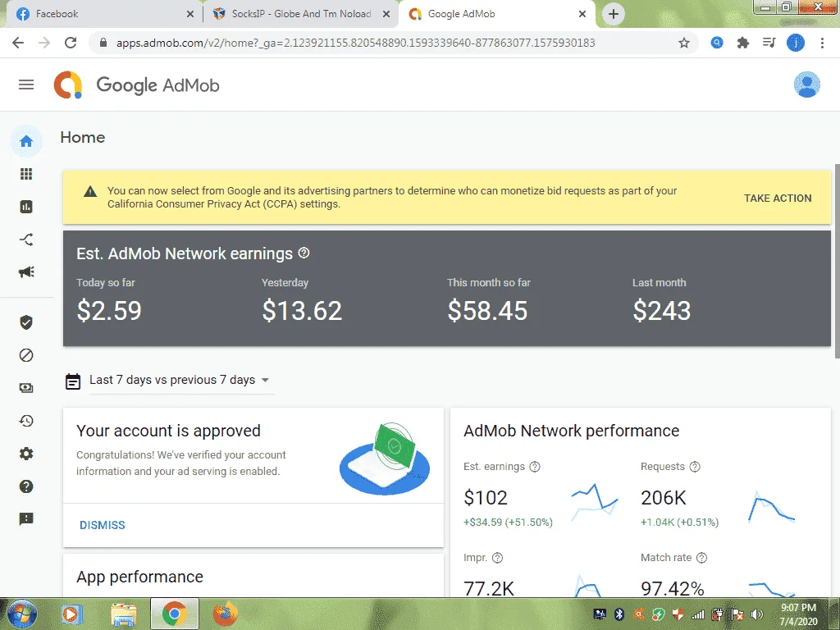Click help icon beside Est. earnings metric

click(535, 467)
